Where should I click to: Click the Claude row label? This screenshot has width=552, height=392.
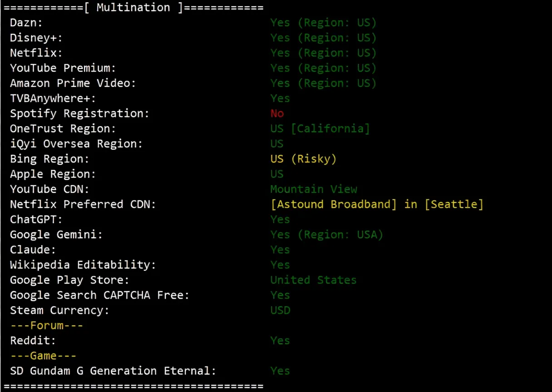coord(30,250)
